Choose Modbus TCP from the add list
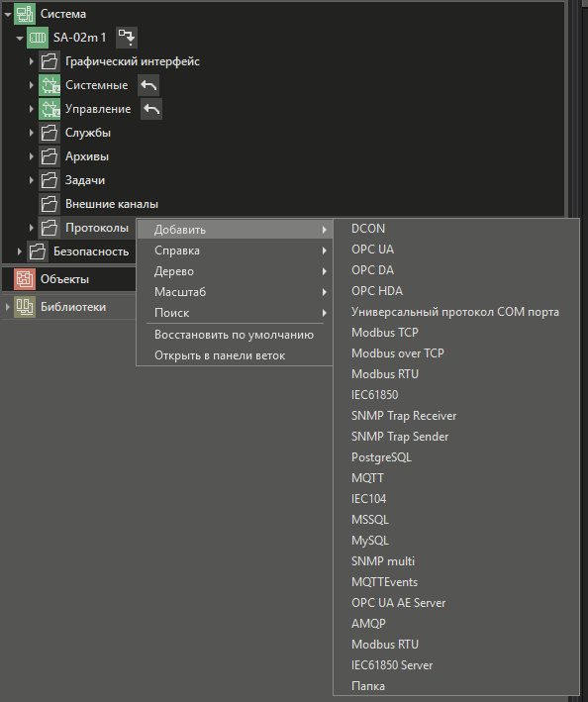This screenshot has width=588, height=702. (x=385, y=333)
